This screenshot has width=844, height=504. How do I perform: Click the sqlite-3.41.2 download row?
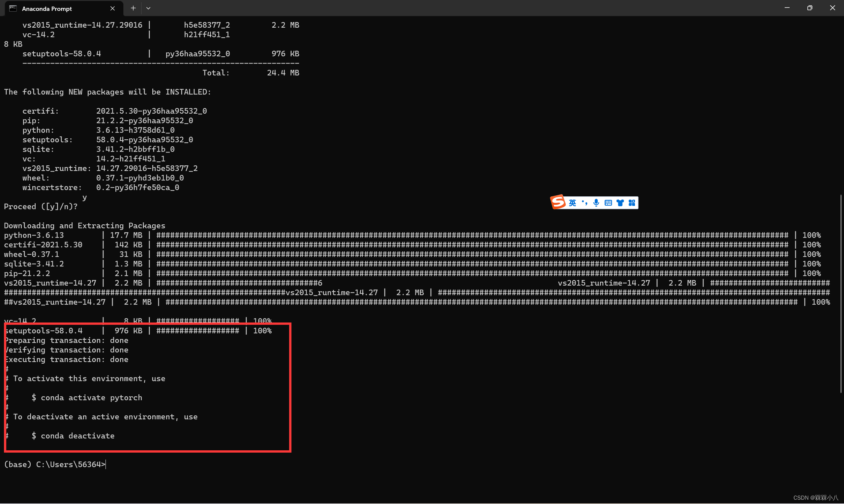(x=412, y=264)
